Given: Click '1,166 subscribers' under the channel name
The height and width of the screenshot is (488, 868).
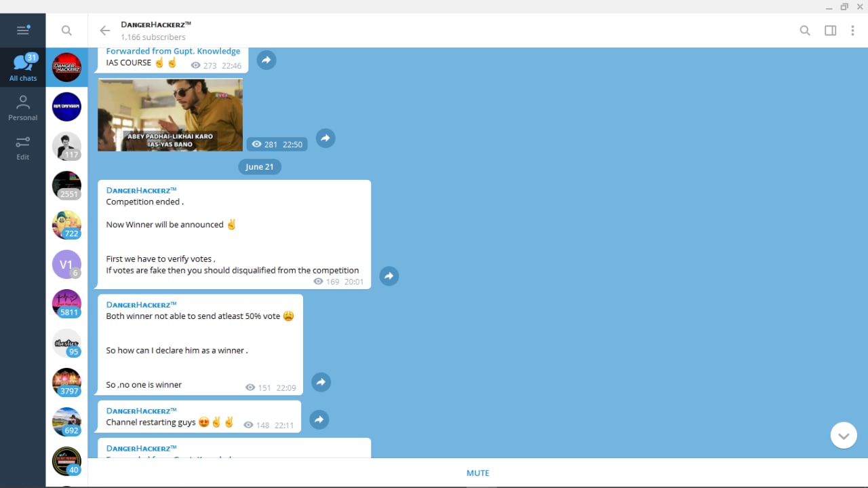Looking at the screenshot, I should (153, 37).
